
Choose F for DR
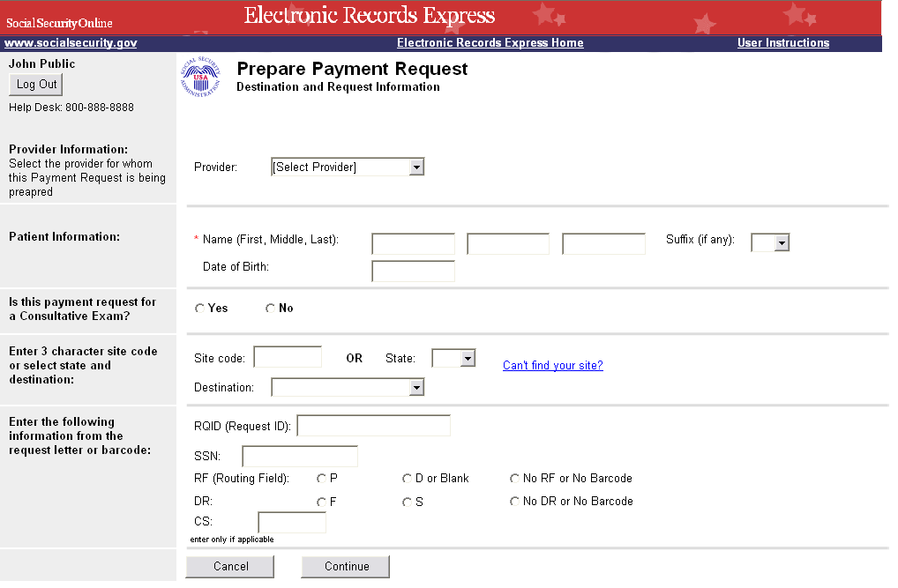(x=321, y=502)
